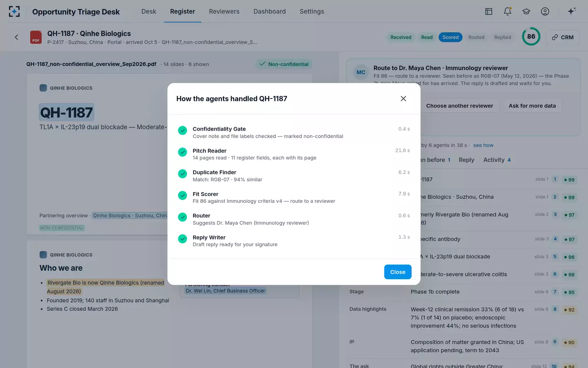
Task: Open the Dashboard tab
Action: [x=269, y=11]
